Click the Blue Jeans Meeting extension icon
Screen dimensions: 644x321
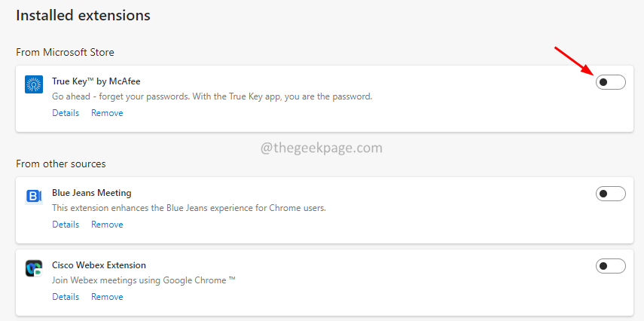[34, 197]
